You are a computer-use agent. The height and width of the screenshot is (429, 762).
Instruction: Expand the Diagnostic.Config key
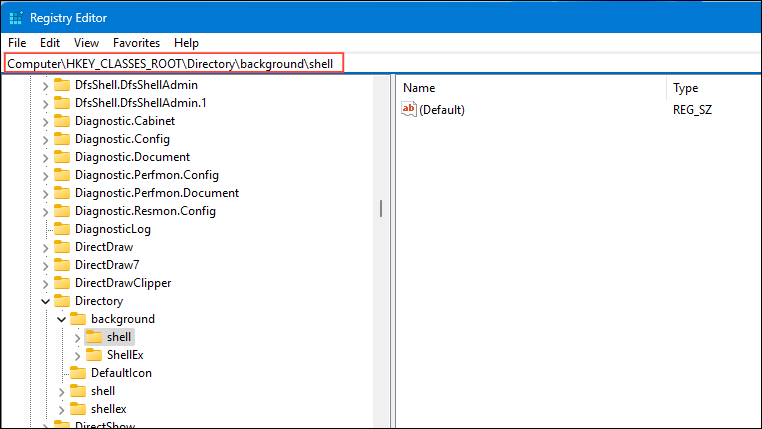click(x=45, y=140)
